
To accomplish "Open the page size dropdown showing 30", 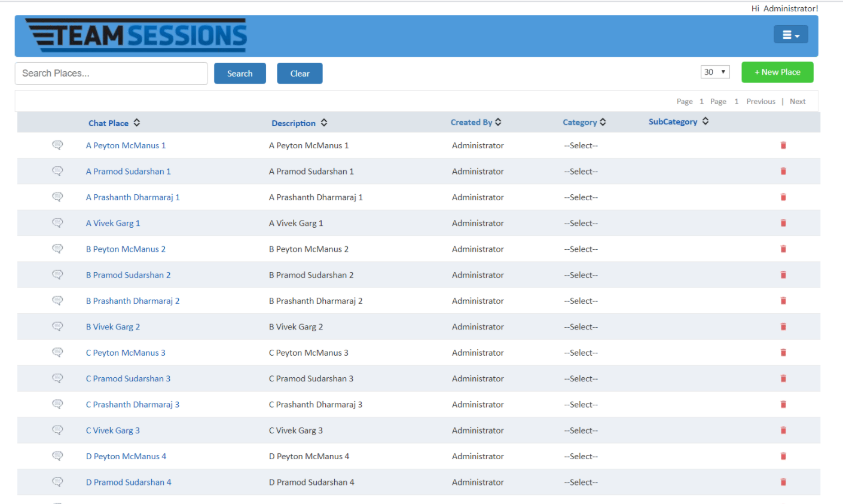I will 715,72.
